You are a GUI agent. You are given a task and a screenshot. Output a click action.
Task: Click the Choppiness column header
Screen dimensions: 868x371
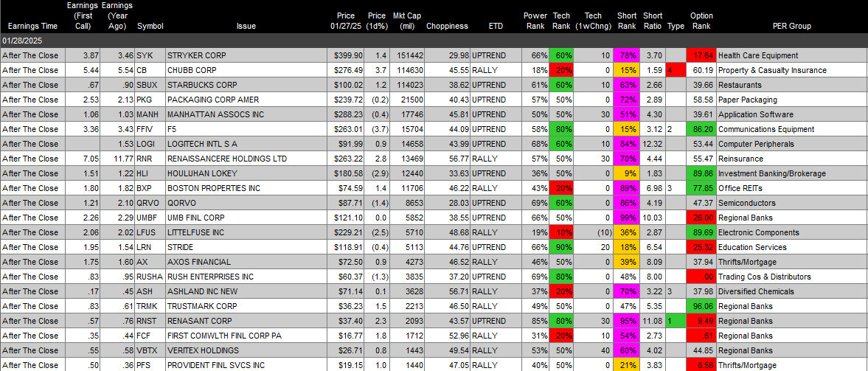coord(447,26)
